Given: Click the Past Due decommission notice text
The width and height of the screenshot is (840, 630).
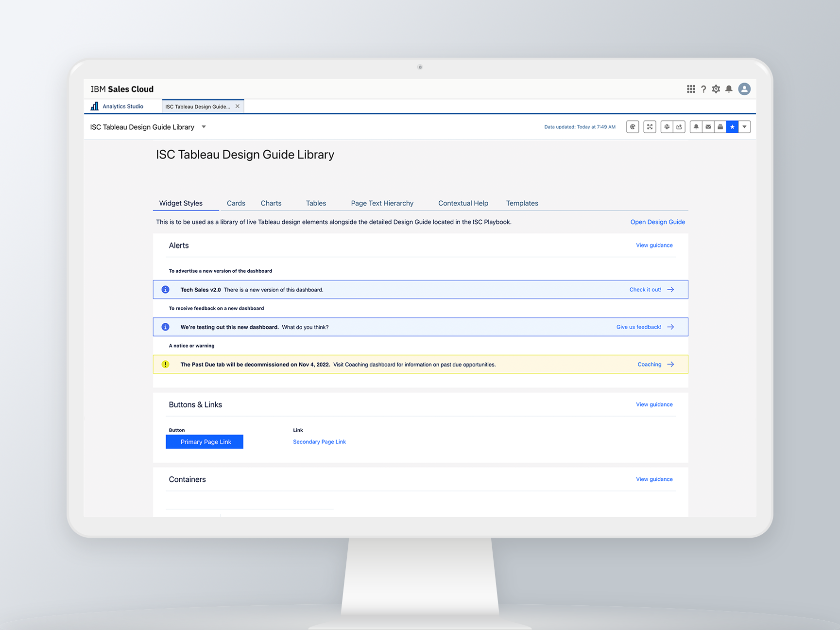Looking at the screenshot, I should 255,365.
